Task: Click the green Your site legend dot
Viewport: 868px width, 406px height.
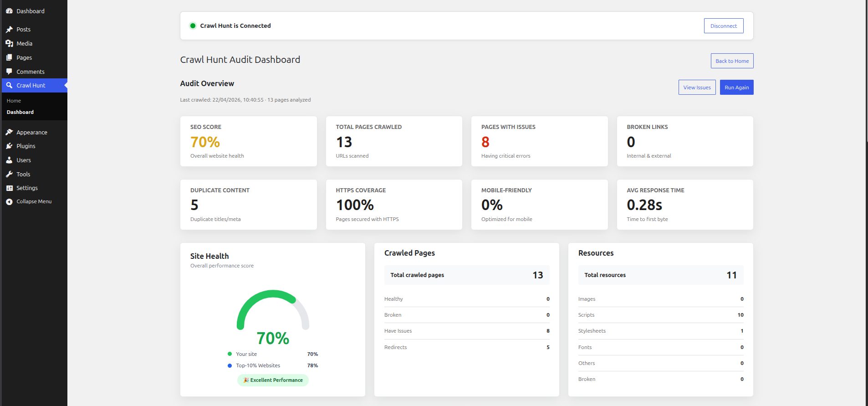Action: coord(230,354)
